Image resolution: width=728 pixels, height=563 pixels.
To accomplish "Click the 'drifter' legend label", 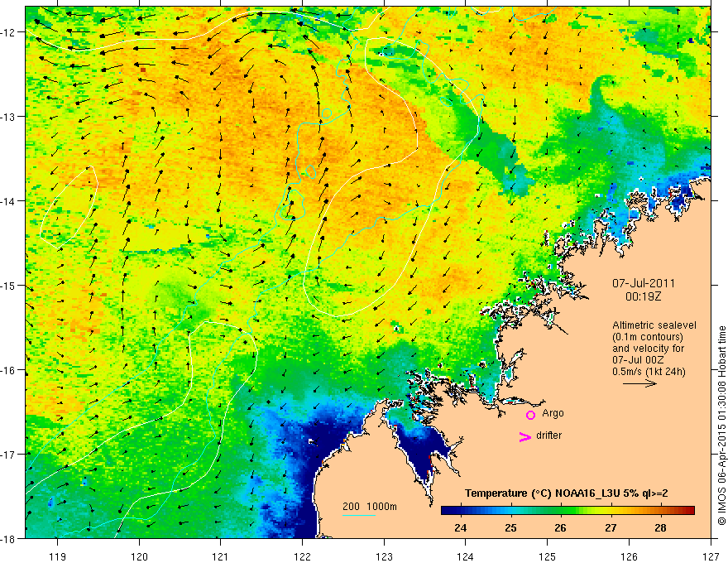I will [548, 435].
